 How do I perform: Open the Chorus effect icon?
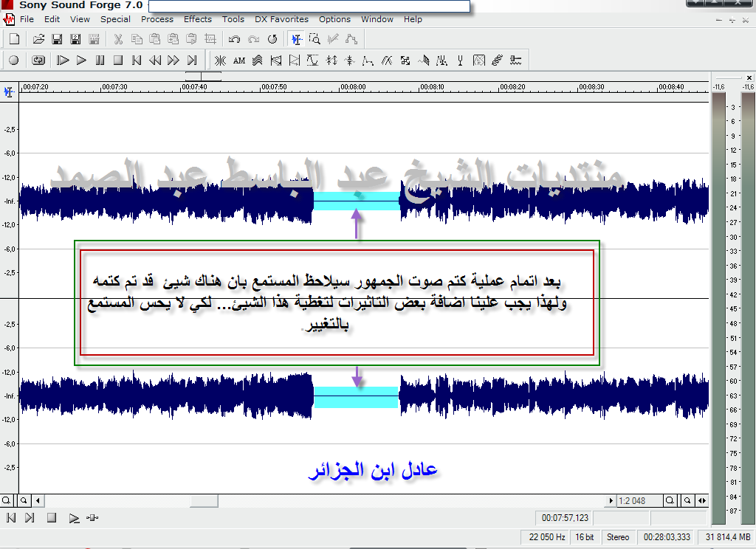(258, 61)
